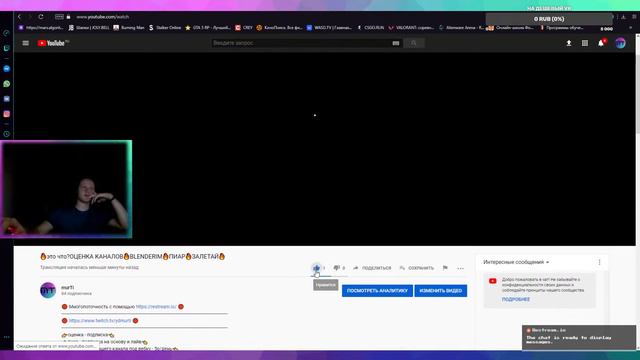The width and height of the screenshot is (640, 360).
Task: Open the WASD.TV bookmark
Action: [x=329, y=28]
